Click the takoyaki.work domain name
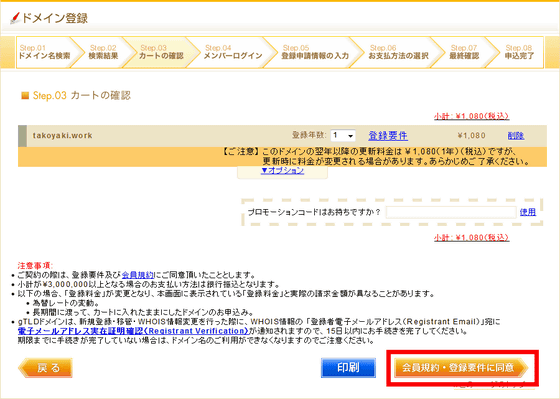 click(x=62, y=136)
